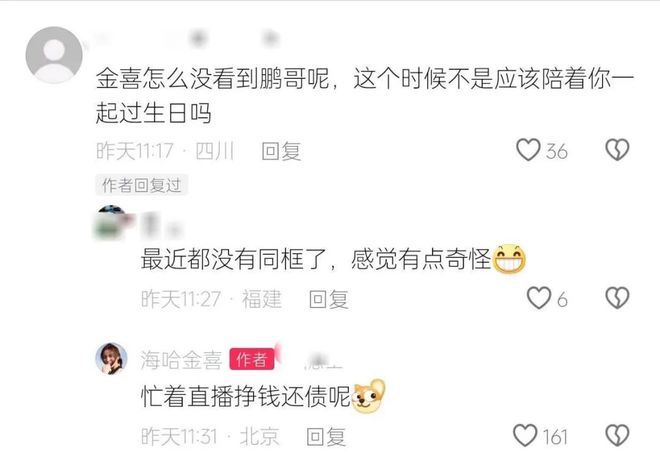Like the reply with 6 likes
Viewport: 660px width, 461px height.
pos(539,298)
